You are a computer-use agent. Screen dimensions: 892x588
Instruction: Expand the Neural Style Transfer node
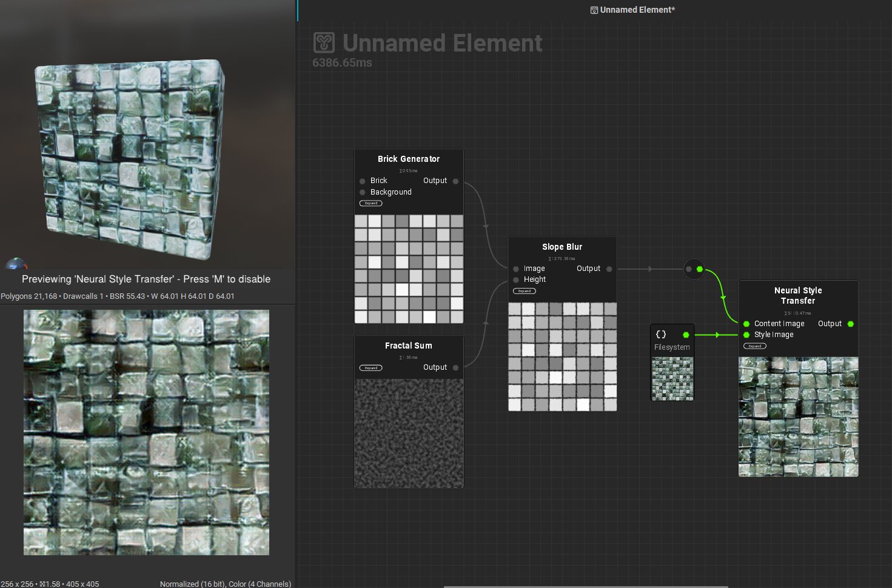pos(754,346)
